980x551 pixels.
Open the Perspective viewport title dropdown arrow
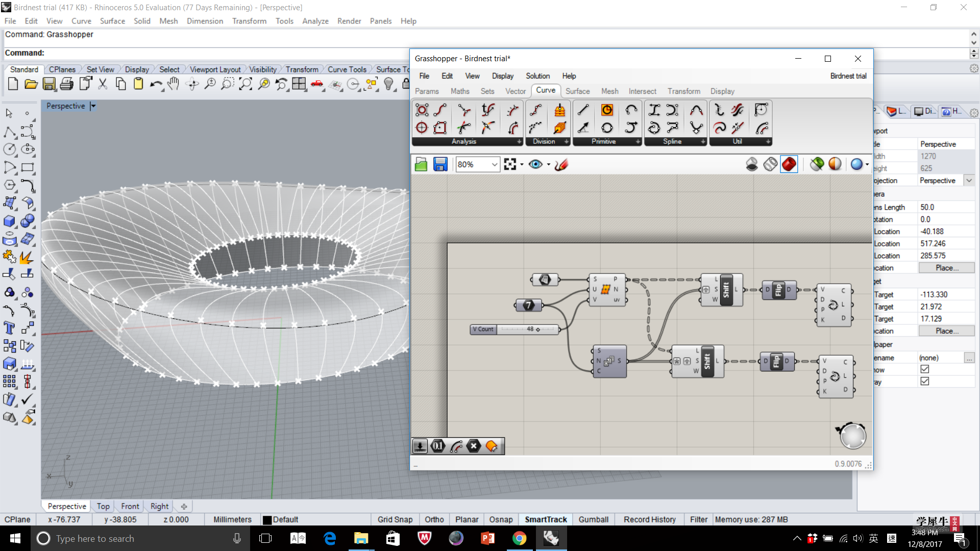(93, 106)
